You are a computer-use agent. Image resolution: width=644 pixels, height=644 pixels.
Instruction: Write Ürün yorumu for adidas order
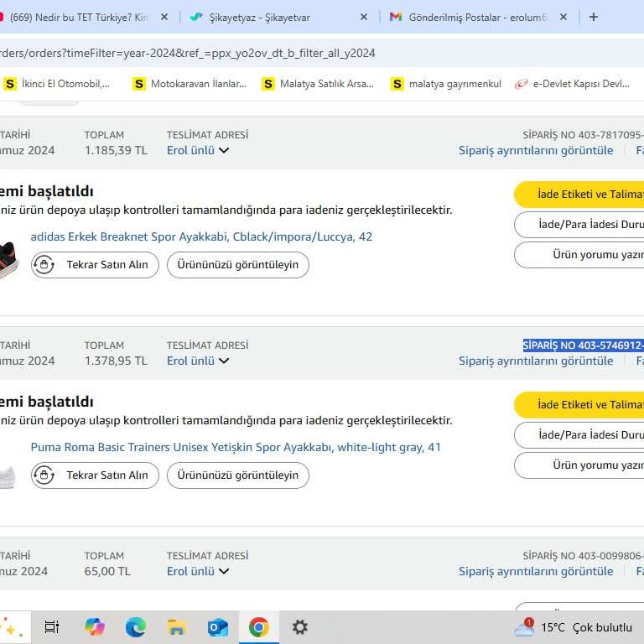(x=579, y=255)
